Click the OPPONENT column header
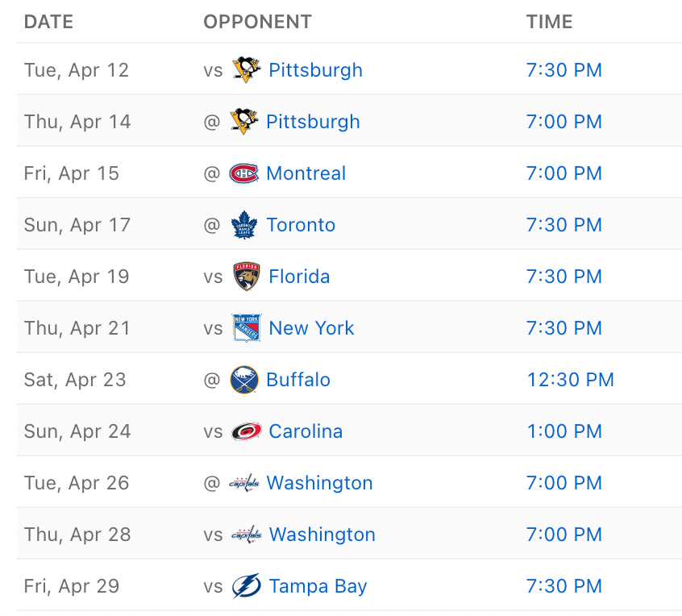This screenshot has height=616, width=682. coord(257,22)
